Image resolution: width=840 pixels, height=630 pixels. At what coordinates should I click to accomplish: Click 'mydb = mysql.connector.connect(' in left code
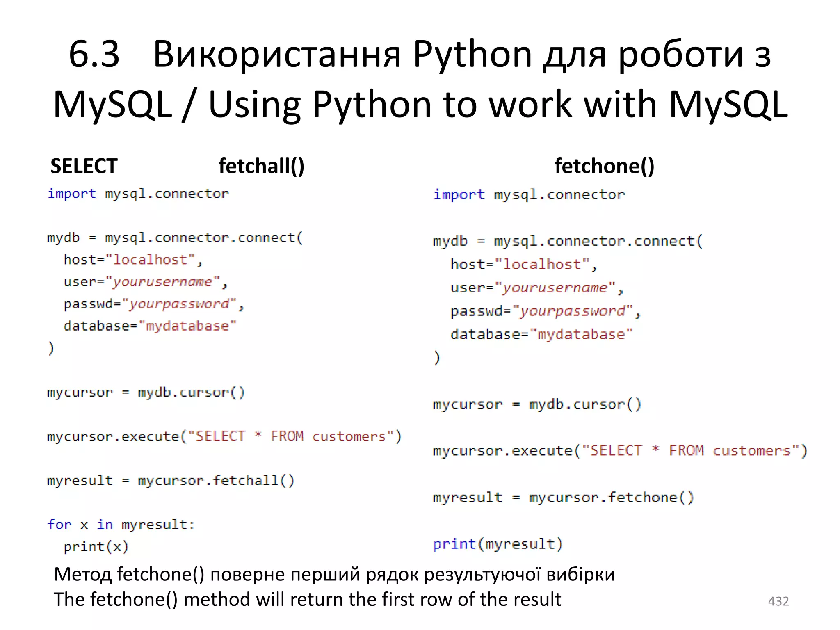tap(175, 238)
